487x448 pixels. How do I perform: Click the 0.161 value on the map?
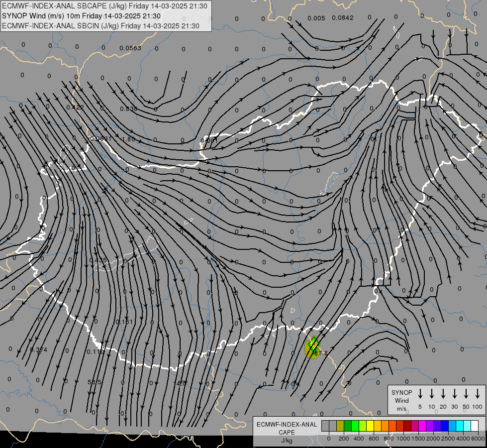(x=124, y=322)
